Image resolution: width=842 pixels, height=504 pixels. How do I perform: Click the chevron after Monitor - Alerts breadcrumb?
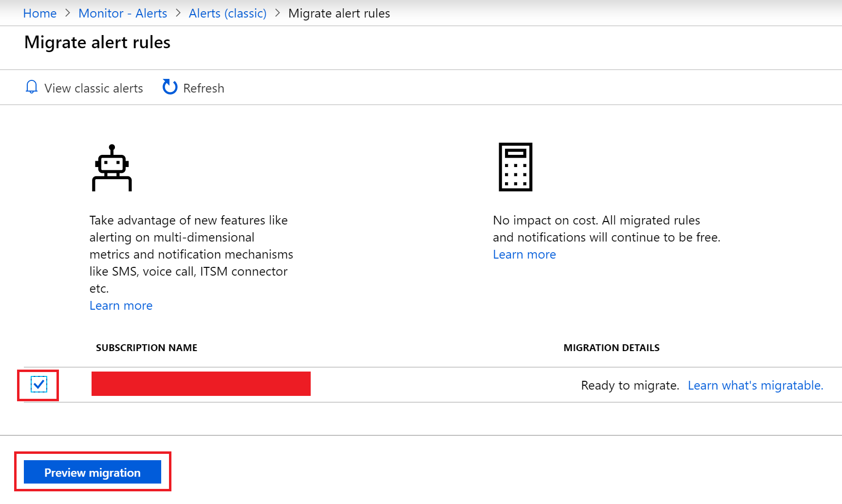tap(178, 13)
